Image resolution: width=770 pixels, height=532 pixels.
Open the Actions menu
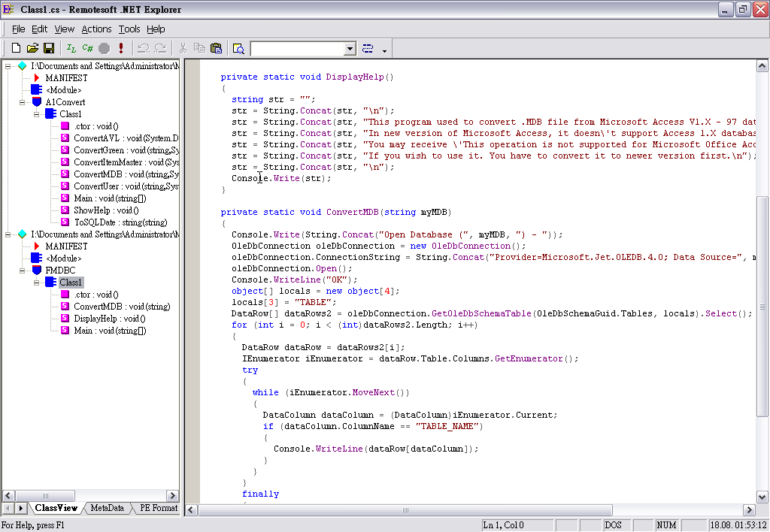(x=96, y=29)
